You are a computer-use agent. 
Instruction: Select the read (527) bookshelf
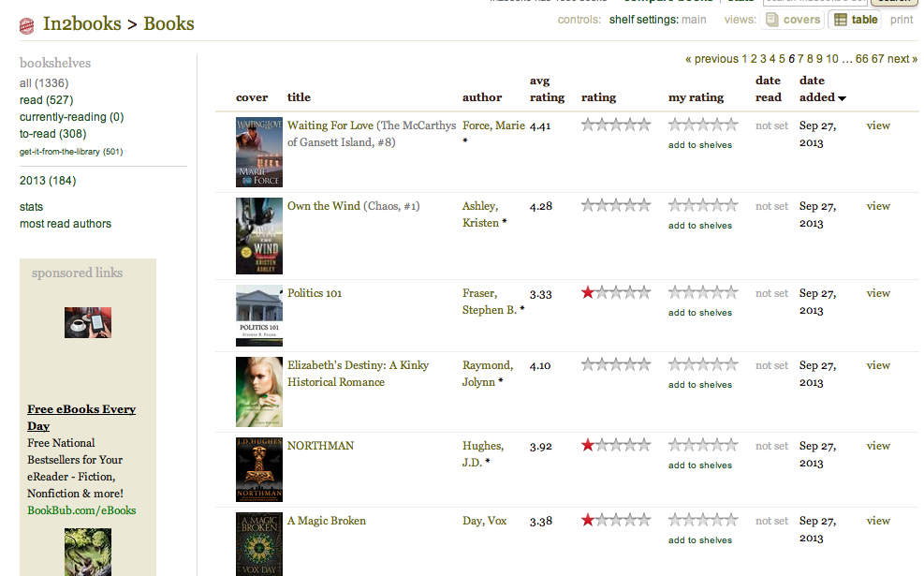point(47,100)
